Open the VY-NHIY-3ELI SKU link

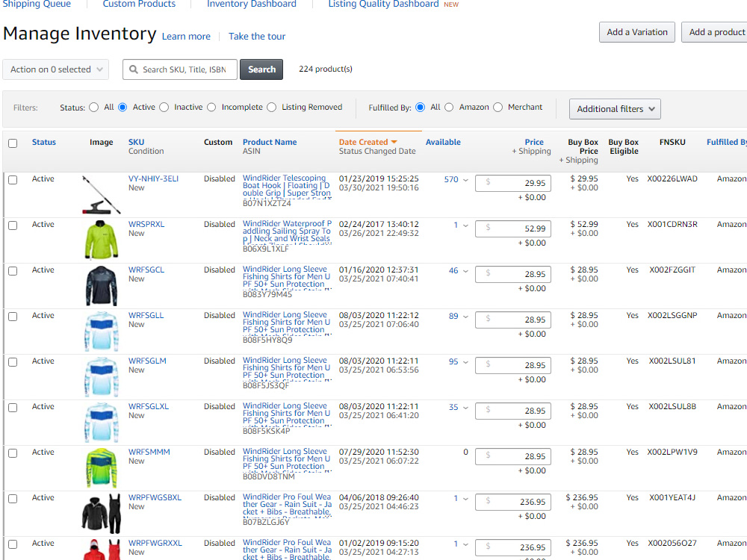tap(153, 178)
